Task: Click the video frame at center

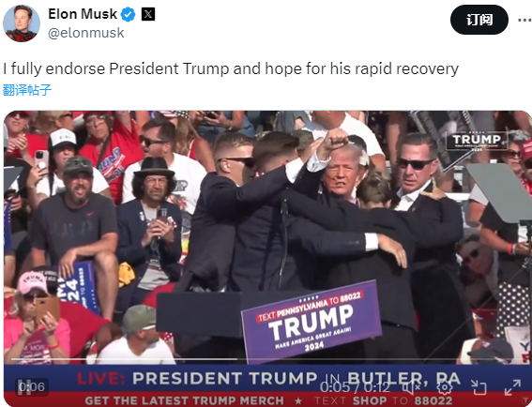Action: click(x=267, y=237)
